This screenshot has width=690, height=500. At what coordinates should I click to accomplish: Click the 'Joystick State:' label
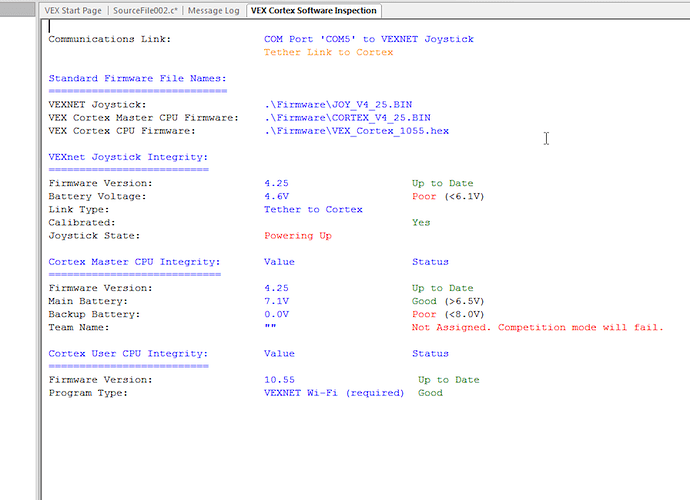coord(94,236)
